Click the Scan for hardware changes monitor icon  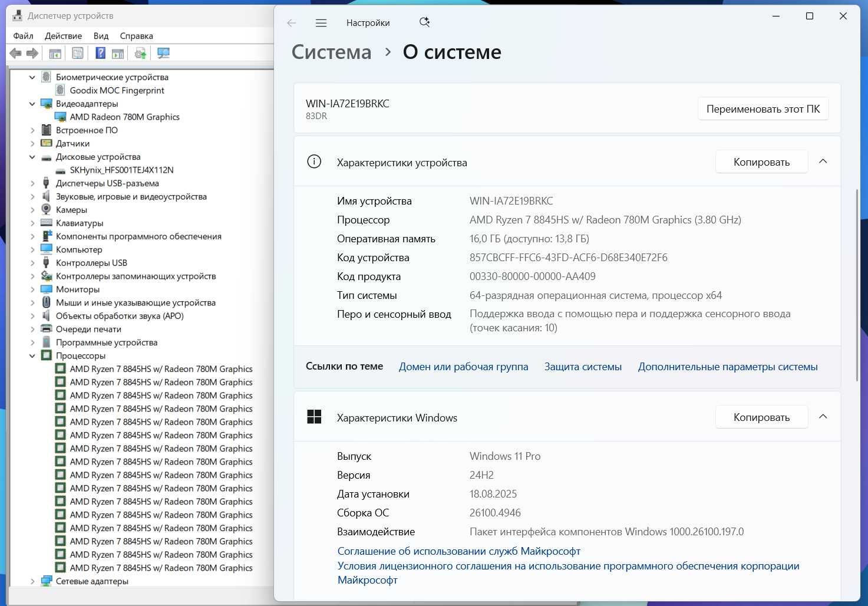(x=163, y=53)
